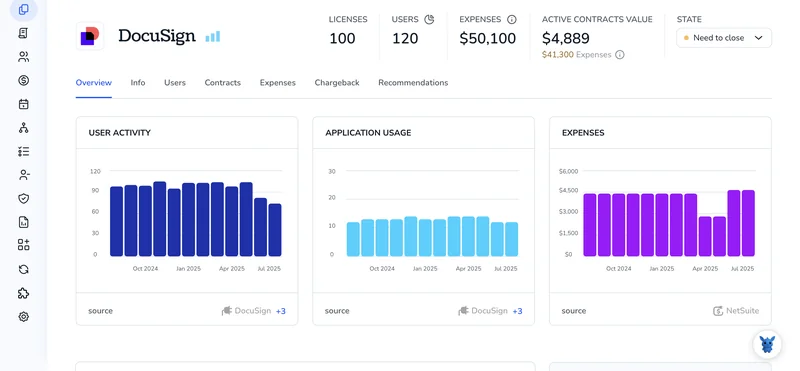Open the add apps grid-plus icon

(23, 245)
